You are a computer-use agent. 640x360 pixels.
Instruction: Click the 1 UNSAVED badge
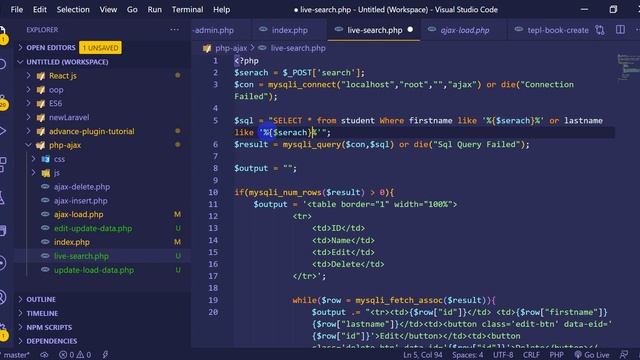pyautogui.click(x=100, y=48)
